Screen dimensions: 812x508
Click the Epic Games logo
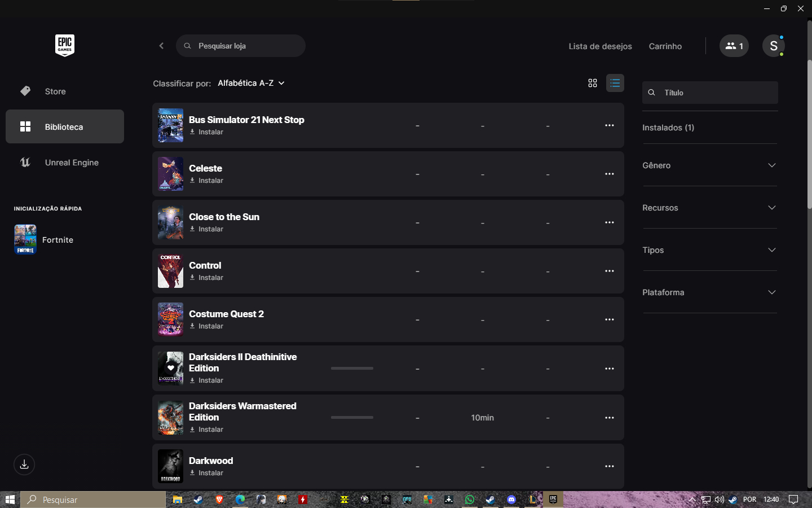coord(65,46)
